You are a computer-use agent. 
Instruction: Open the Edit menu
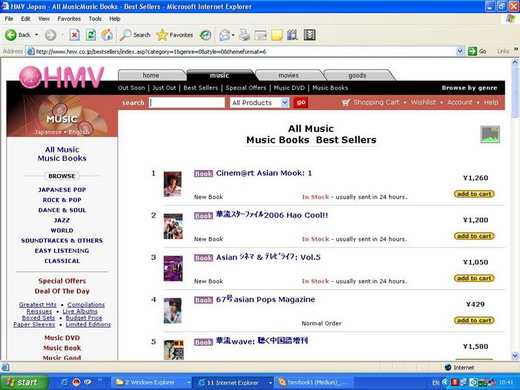tap(25, 19)
